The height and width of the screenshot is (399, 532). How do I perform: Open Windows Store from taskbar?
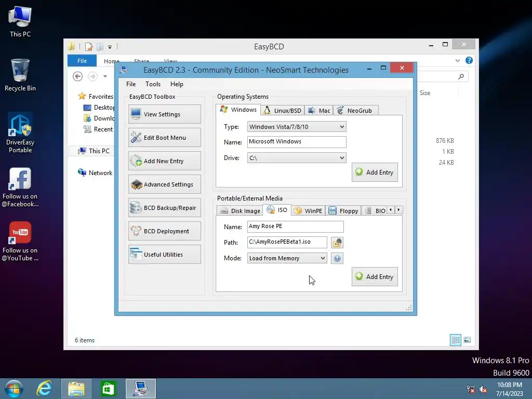108,389
